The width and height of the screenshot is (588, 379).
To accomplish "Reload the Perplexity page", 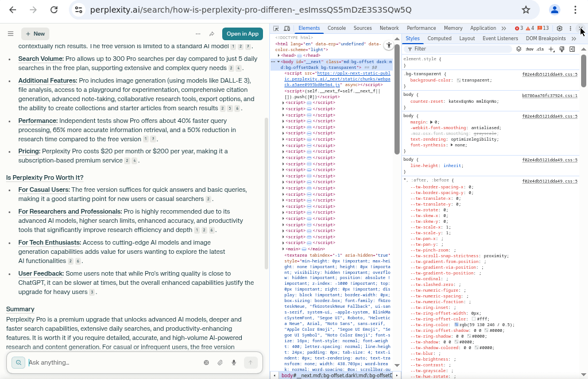I will (x=54, y=10).
